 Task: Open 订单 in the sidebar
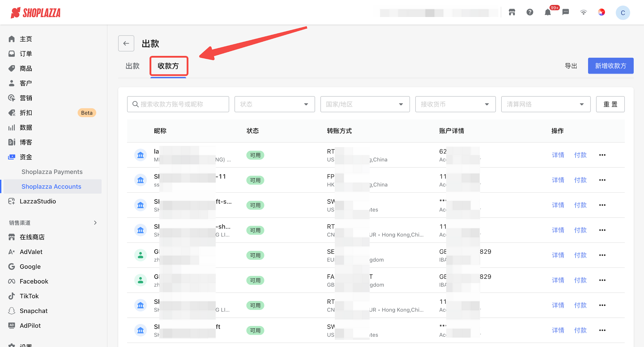pos(26,54)
